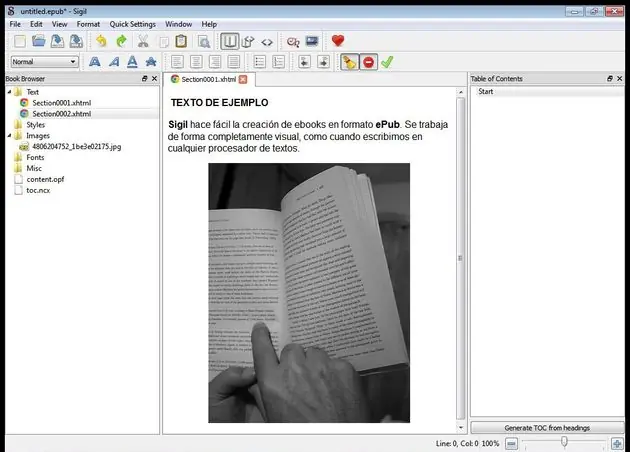Image resolution: width=630 pixels, height=452 pixels.
Task: Paste with the clipboard icon
Action: [181, 41]
